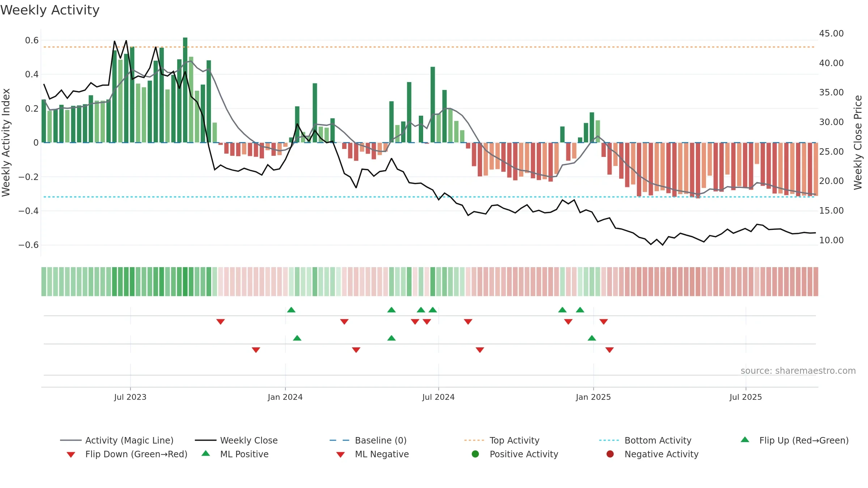
Task: Click the Jul 2025 x-axis label
Action: click(x=745, y=397)
